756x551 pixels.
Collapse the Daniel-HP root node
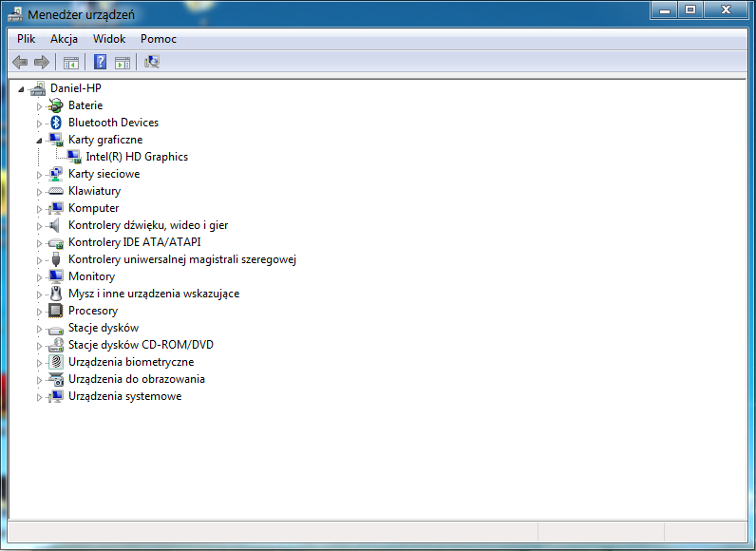pos(21,89)
